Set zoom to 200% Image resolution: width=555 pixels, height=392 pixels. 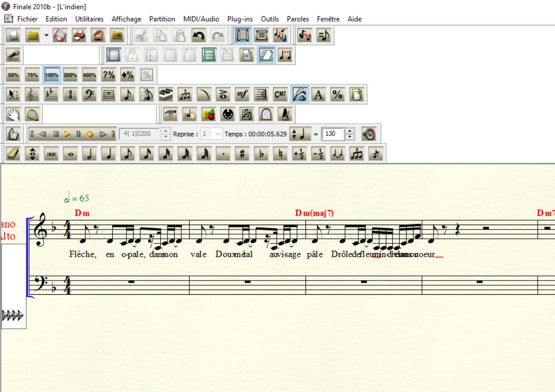point(70,75)
